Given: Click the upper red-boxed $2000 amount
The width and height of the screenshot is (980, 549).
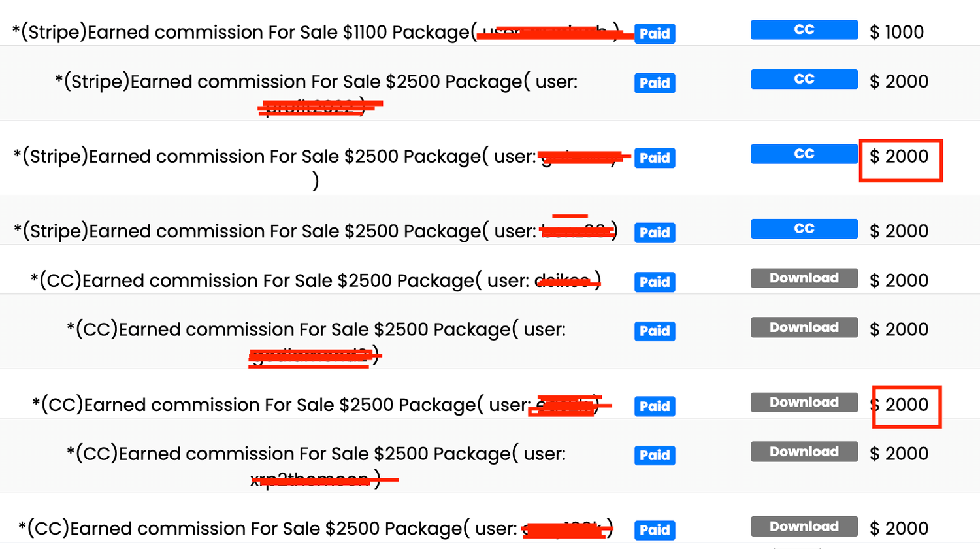Looking at the screenshot, I should click(899, 156).
